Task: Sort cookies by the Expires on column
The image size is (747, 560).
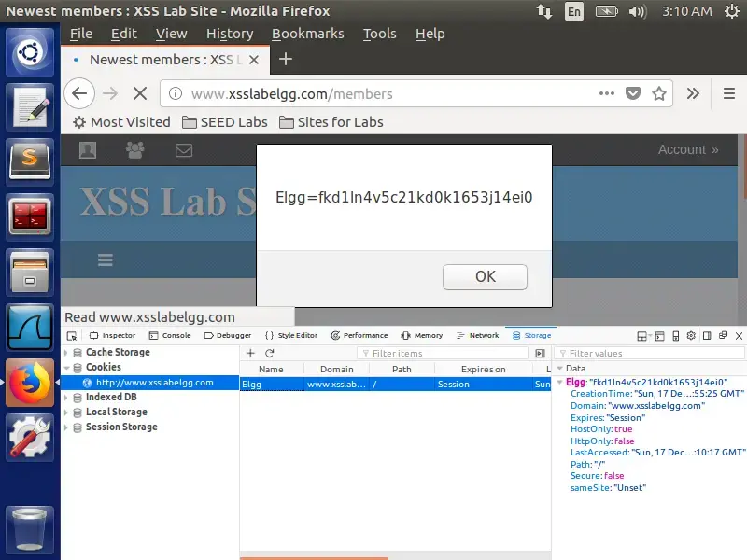Action: coord(483,369)
